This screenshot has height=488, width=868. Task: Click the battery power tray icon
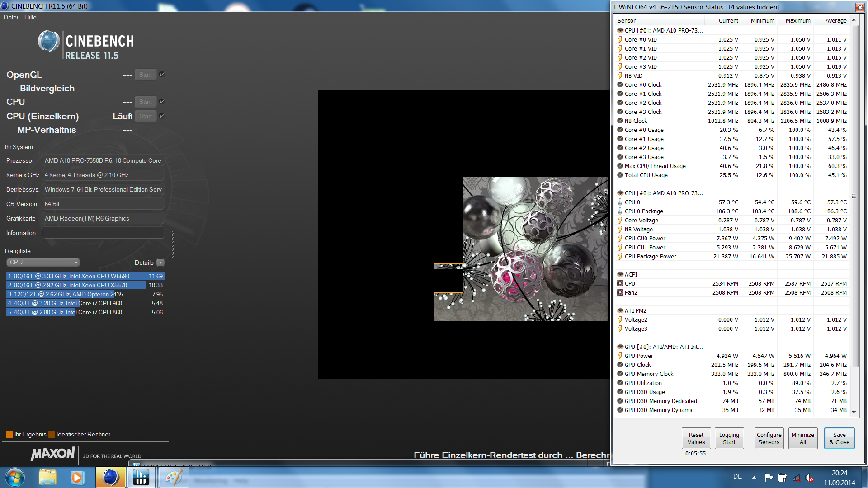coord(782,478)
